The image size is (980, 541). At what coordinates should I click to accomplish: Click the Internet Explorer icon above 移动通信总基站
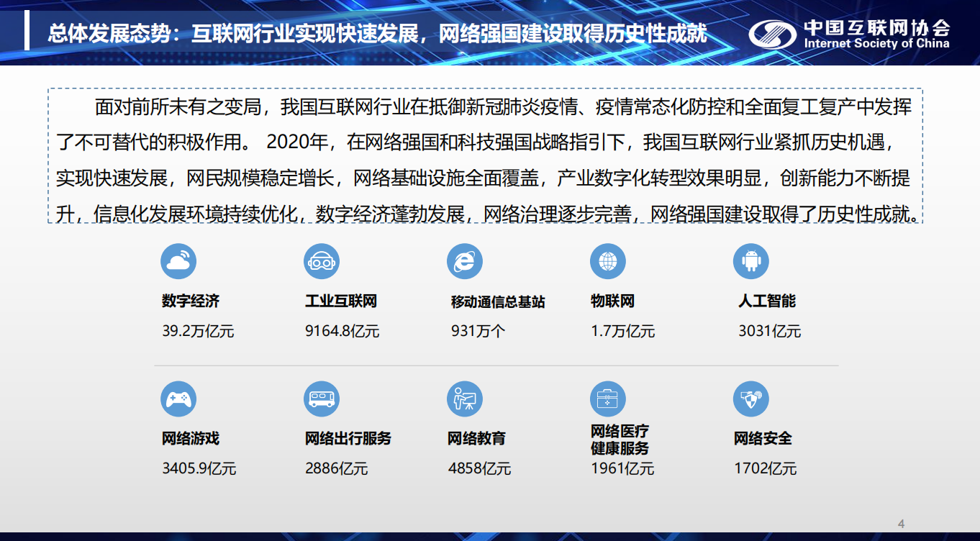tap(464, 262)
